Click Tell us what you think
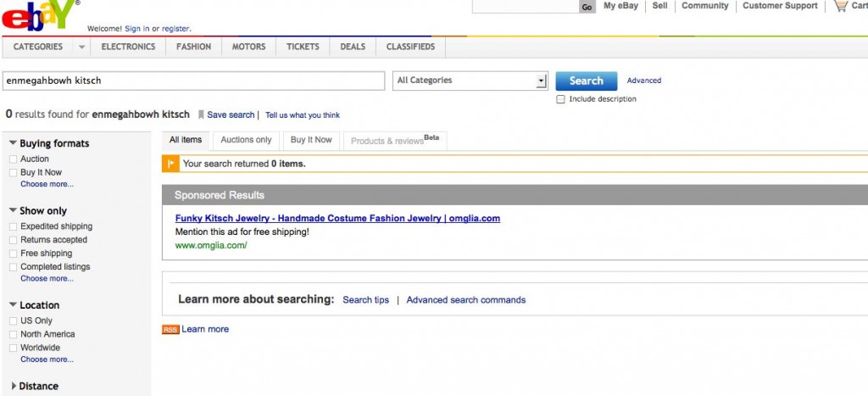 303,115
